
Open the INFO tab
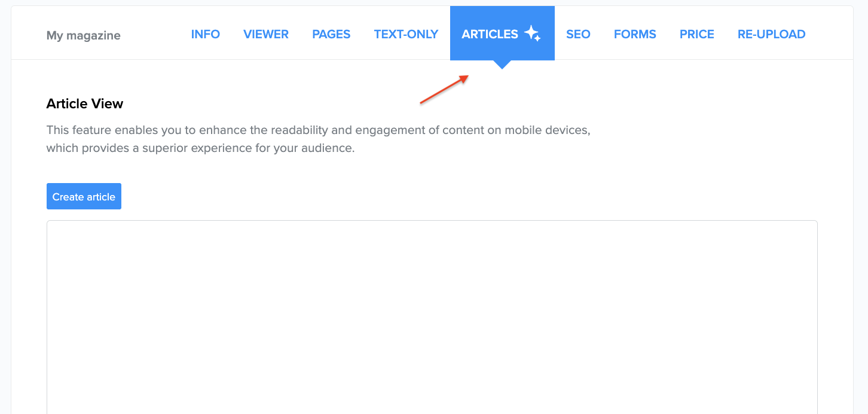[x=205, y=34]
